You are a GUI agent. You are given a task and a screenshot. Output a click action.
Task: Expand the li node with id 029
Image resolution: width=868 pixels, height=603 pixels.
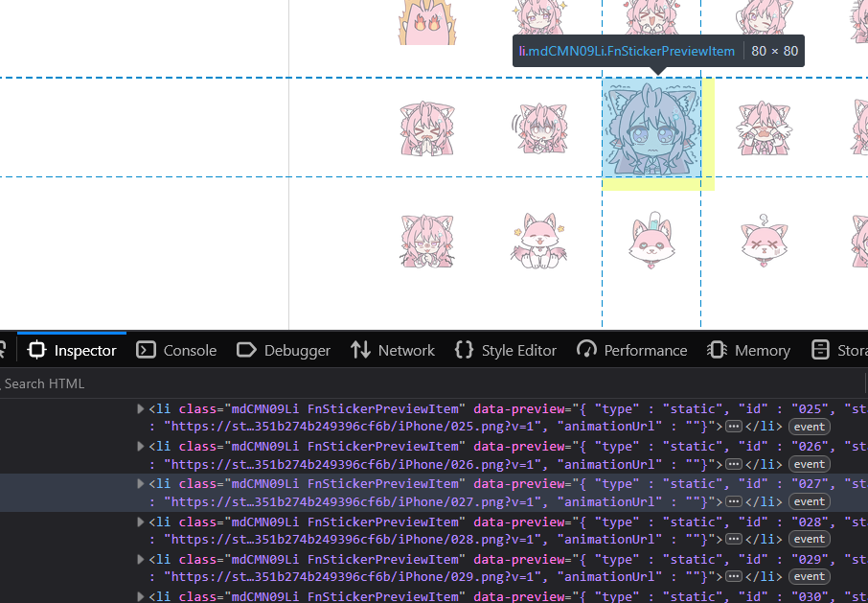pyautogui.click(x=141, y=559)
